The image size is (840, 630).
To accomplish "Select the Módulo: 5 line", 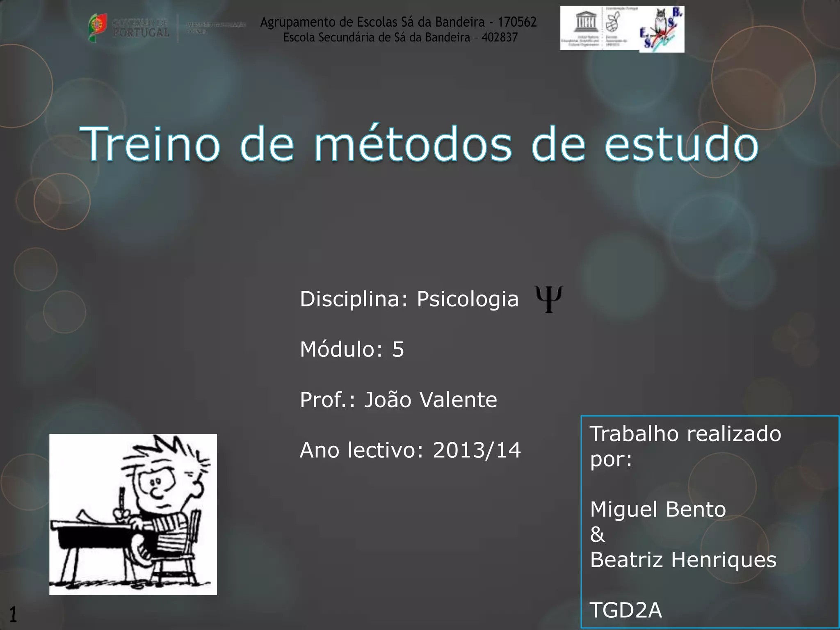I will [352, 349].
